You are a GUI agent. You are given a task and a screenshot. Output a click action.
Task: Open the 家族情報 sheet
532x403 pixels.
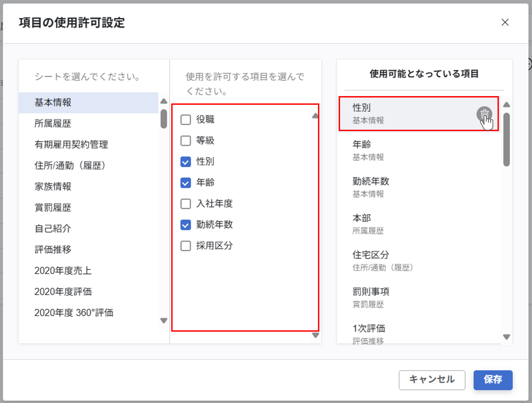pos(53,186)
